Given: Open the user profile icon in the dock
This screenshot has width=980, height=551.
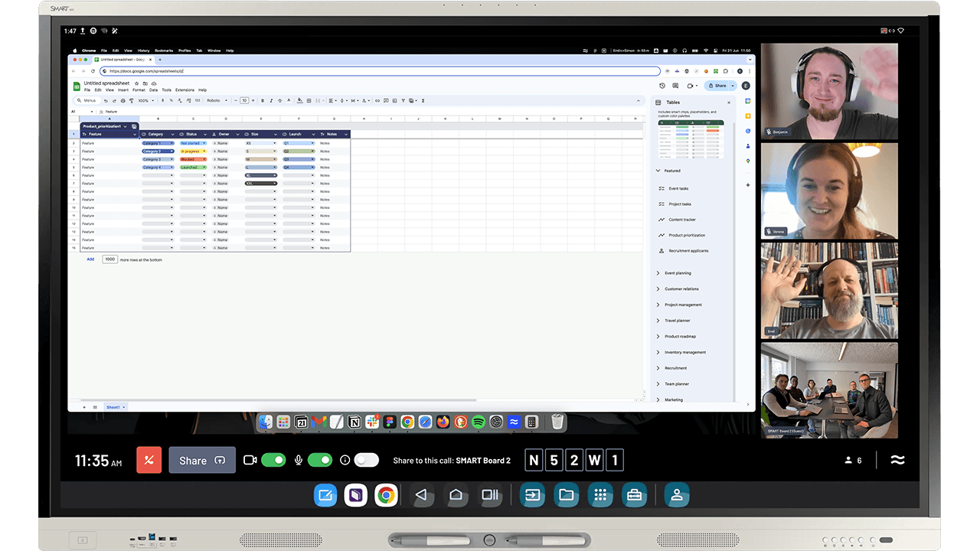Looking at the screenshot, I should [676, 495].
